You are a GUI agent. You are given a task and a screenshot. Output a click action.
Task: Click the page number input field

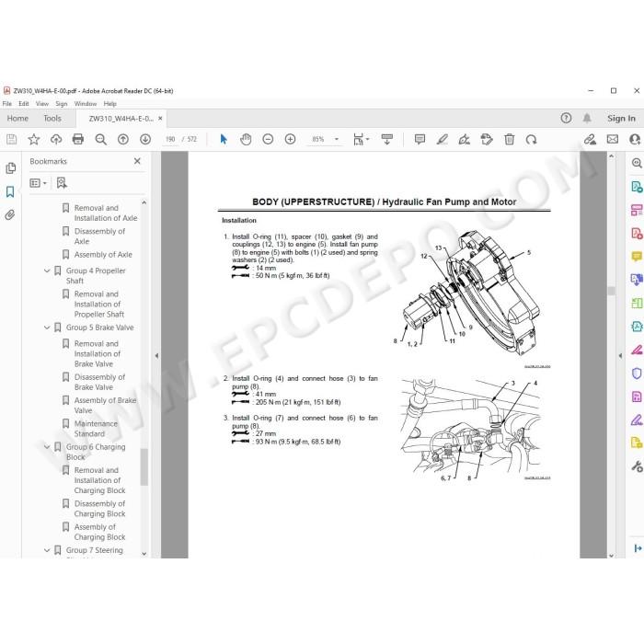(x=170, y=140)
